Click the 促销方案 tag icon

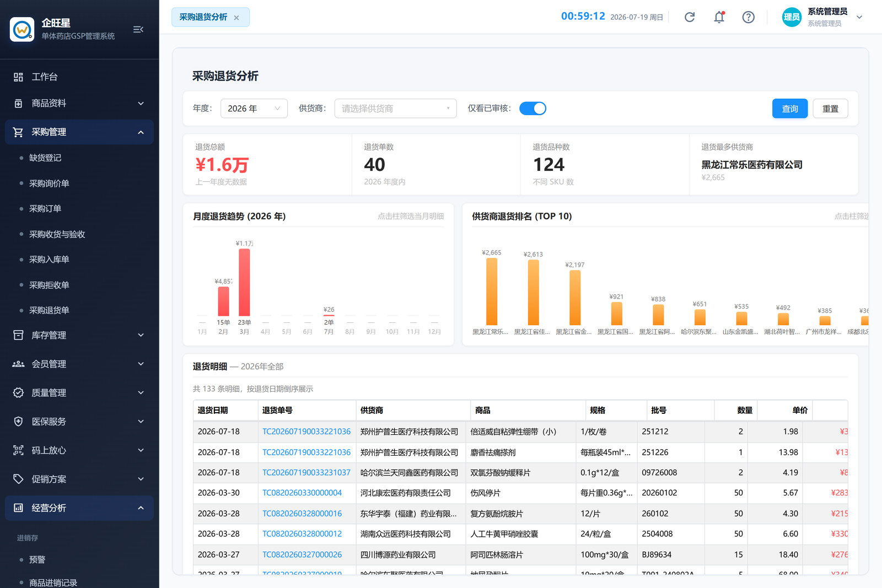tap(18, 479)
